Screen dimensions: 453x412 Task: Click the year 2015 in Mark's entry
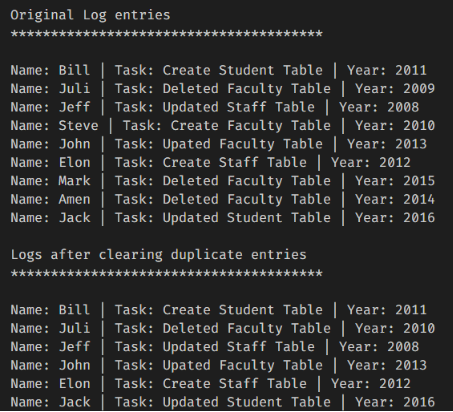(x=419, y=181)
